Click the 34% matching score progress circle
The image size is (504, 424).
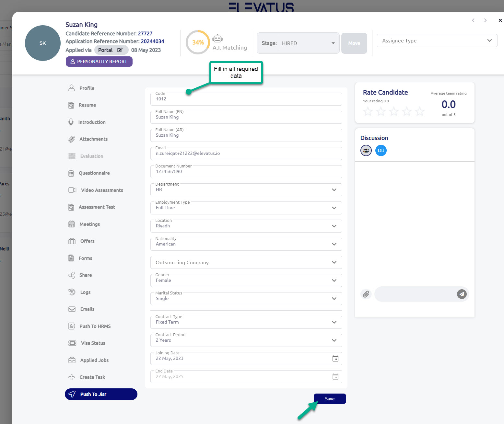coord(198,42)
